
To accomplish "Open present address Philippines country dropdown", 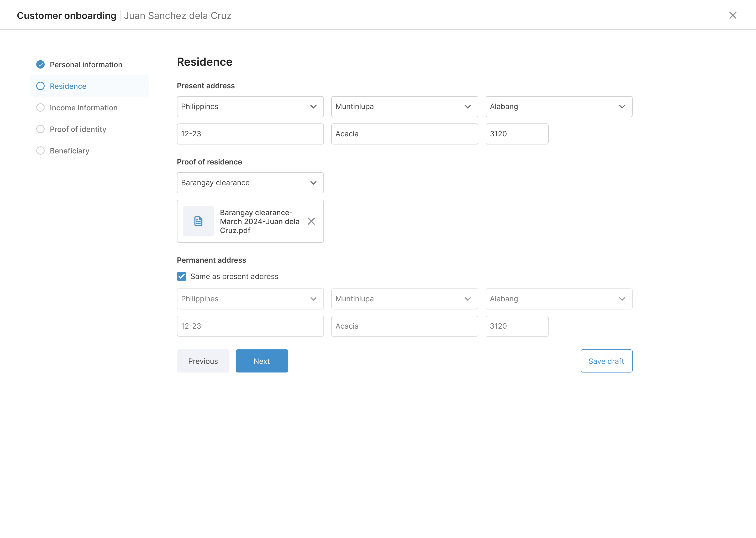I will tap(250, 107).
